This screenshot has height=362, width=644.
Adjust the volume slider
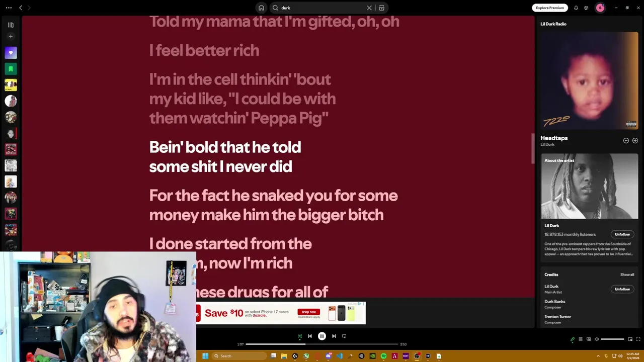(x=612, y=339)
